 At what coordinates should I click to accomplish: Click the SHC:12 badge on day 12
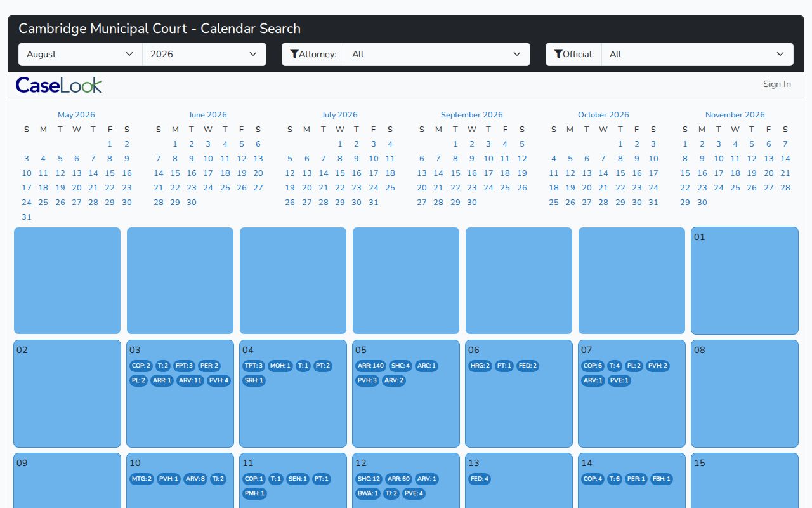(369, 479)
